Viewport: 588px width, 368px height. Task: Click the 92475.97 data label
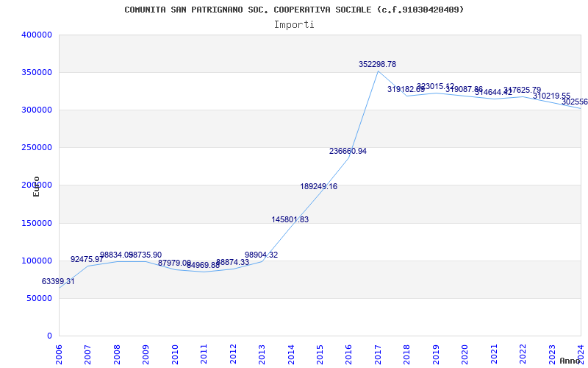point(87,260)
